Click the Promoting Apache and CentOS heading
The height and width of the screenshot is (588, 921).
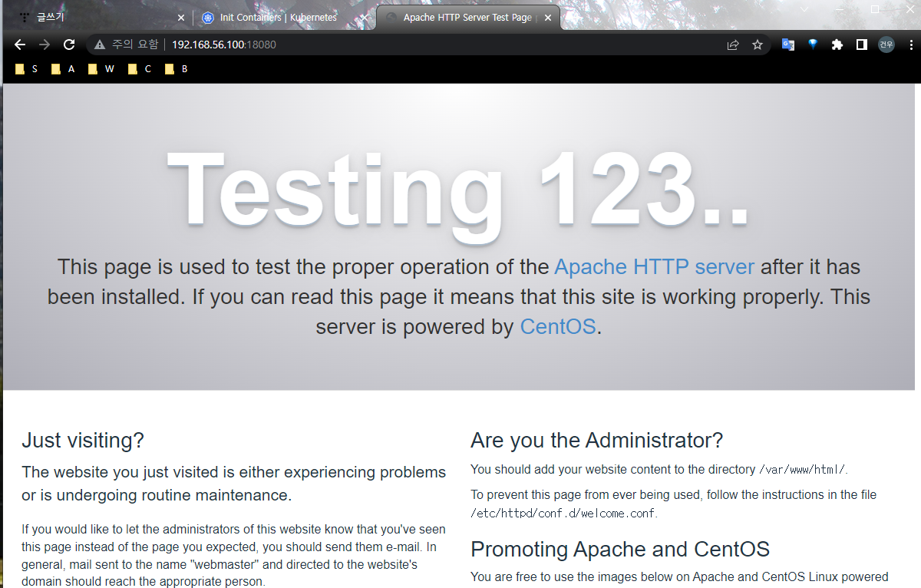coord(620,550)
